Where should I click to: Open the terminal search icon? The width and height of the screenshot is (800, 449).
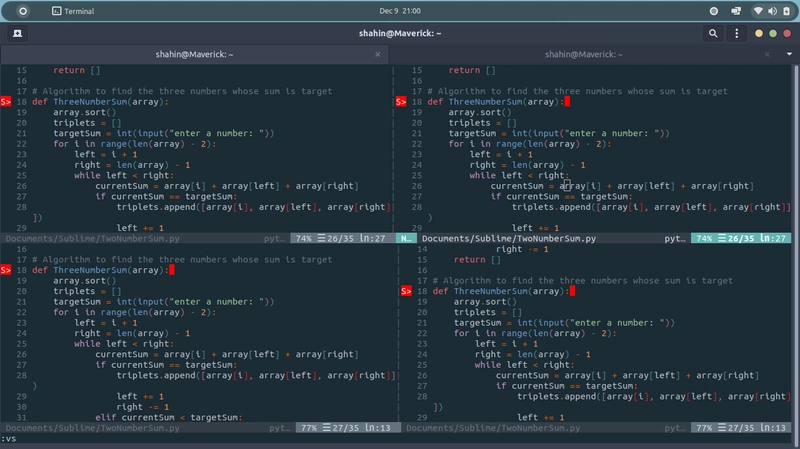coord(713,33)
